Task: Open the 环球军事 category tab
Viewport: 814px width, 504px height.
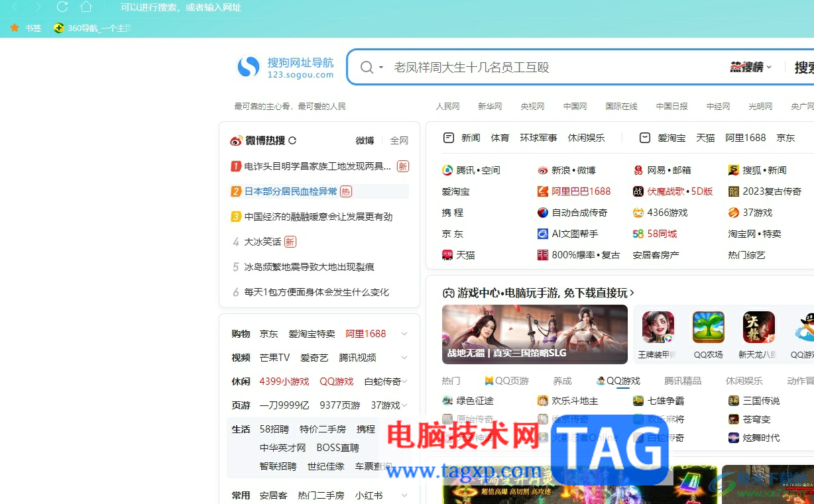Action: [538, 138]
